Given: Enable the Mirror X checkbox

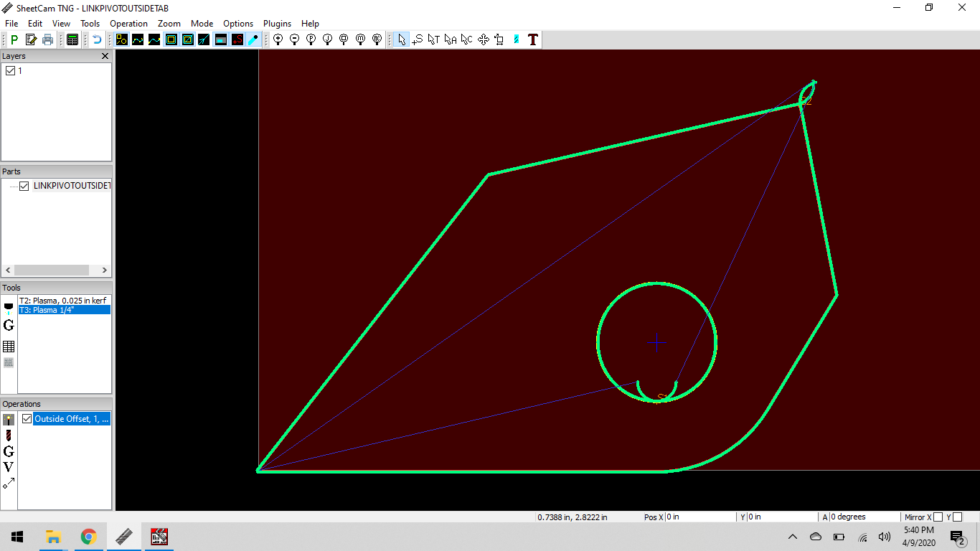Looking at the screenshot, I should (938, 517).
